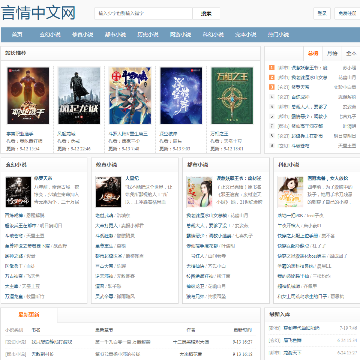Select the first item in the blue navigation bar
This screenshot has height=360, width=360.
coord(17,35)
